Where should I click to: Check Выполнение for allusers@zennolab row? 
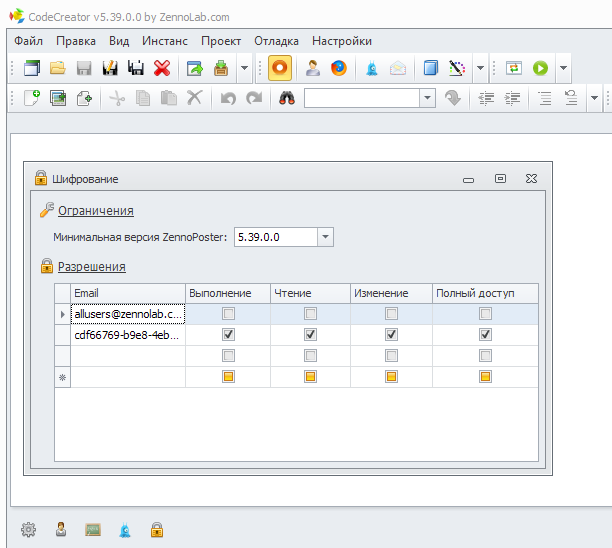point(228,313)
